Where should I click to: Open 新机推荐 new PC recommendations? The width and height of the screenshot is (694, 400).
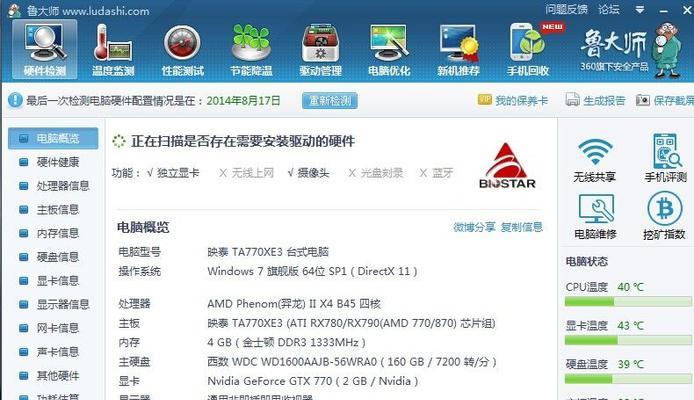(x=459, y=50)
